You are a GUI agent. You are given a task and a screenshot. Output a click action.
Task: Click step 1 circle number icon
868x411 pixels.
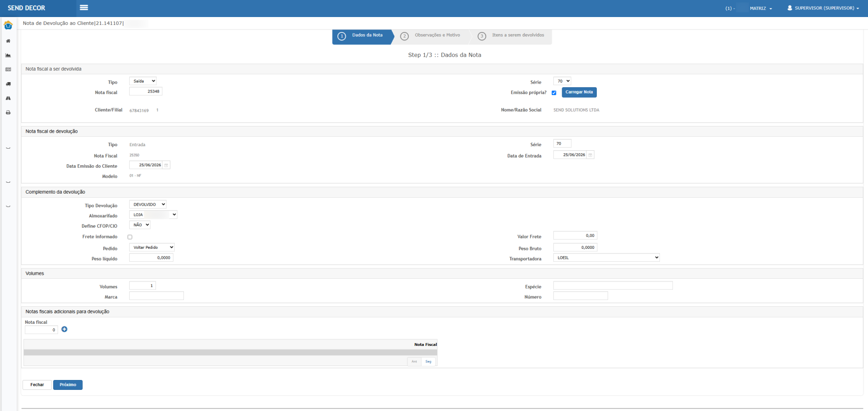[342, 36]
